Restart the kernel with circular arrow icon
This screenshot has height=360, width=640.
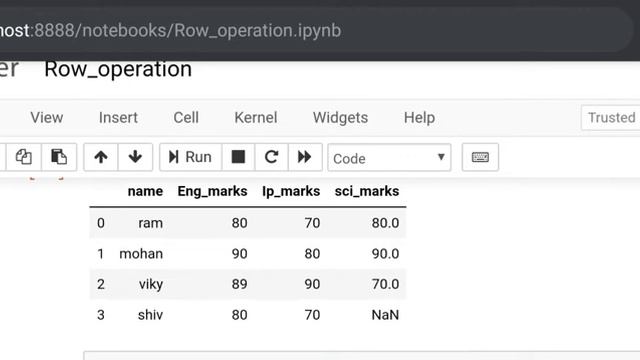coord(271,157)
